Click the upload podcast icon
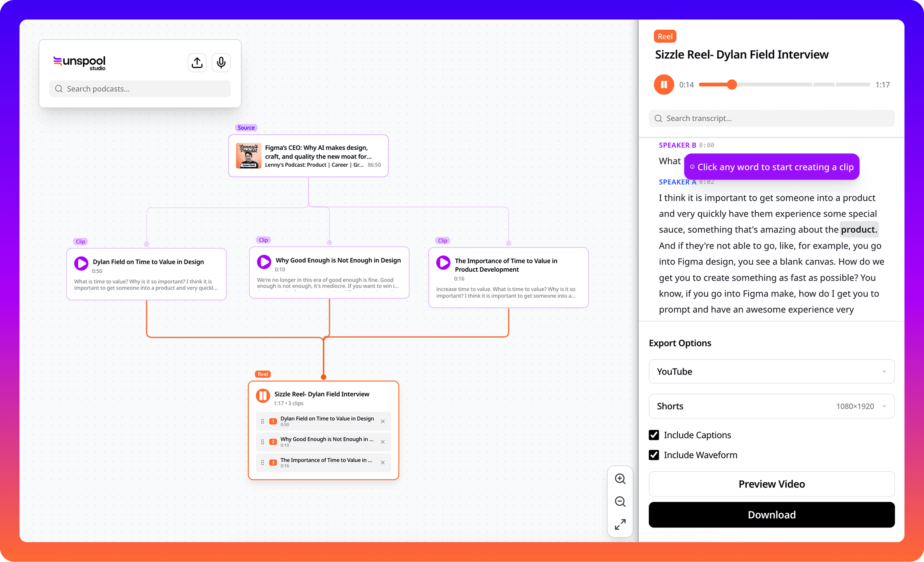This screenshot has height=562, width=924. coord(197,62)
